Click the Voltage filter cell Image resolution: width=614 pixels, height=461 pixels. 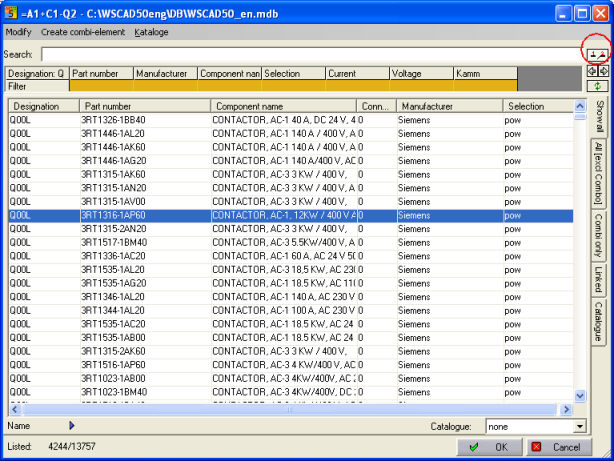tap(421, 86)
